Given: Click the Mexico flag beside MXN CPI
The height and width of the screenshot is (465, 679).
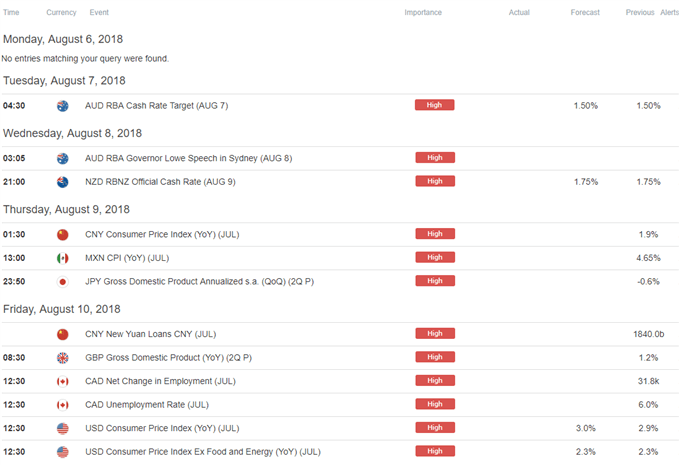Looking at the screenshot, I should click(62, 258).
